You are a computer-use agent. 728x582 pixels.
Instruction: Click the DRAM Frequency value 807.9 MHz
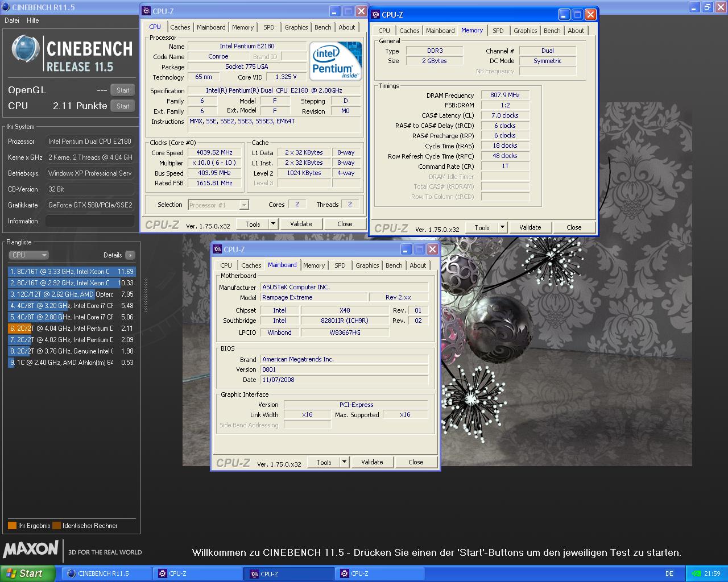pos(505,95)
